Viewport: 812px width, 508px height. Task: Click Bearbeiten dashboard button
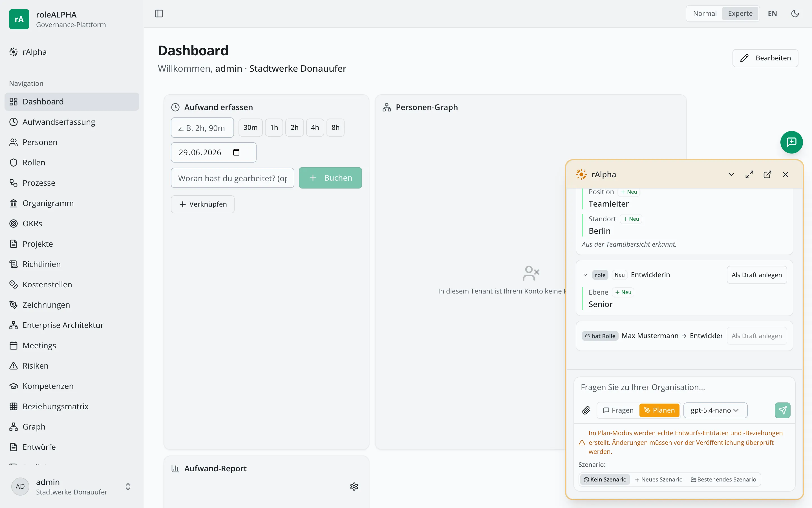coord(765,58)
